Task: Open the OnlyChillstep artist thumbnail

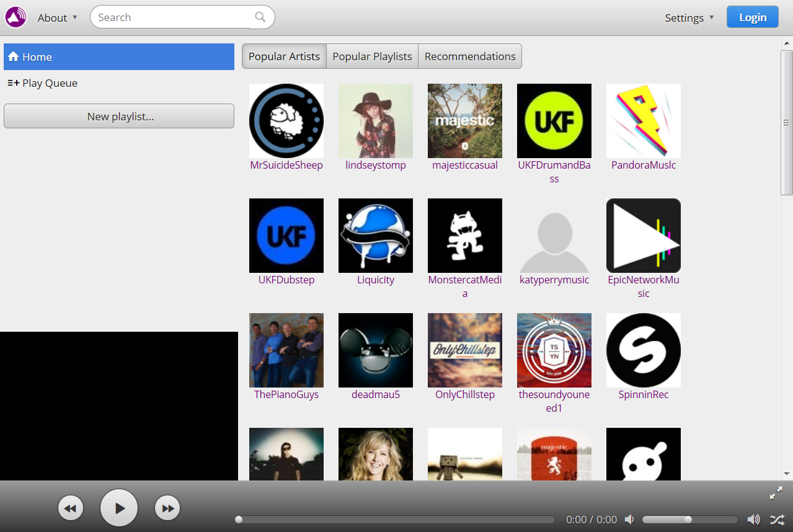Action: (465, 350)
